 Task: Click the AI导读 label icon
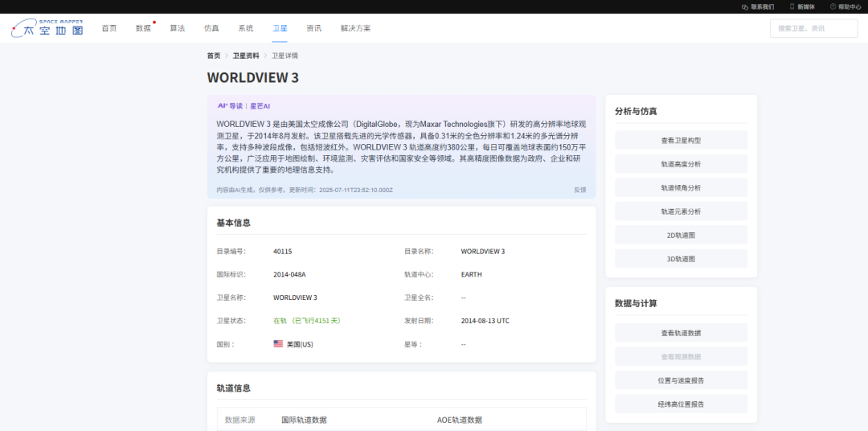(x=230, y=105)
